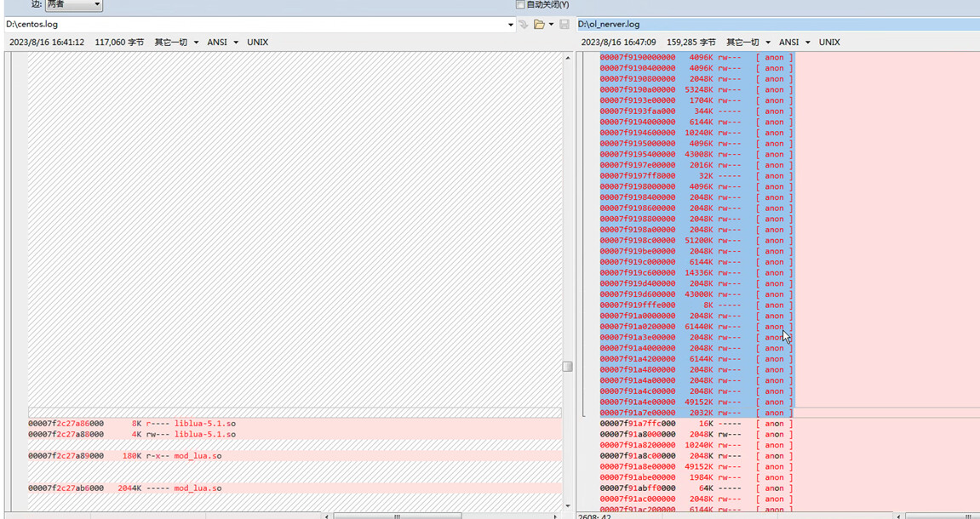Click the UNIX line-ending label on the right pane

pos(829,42)
